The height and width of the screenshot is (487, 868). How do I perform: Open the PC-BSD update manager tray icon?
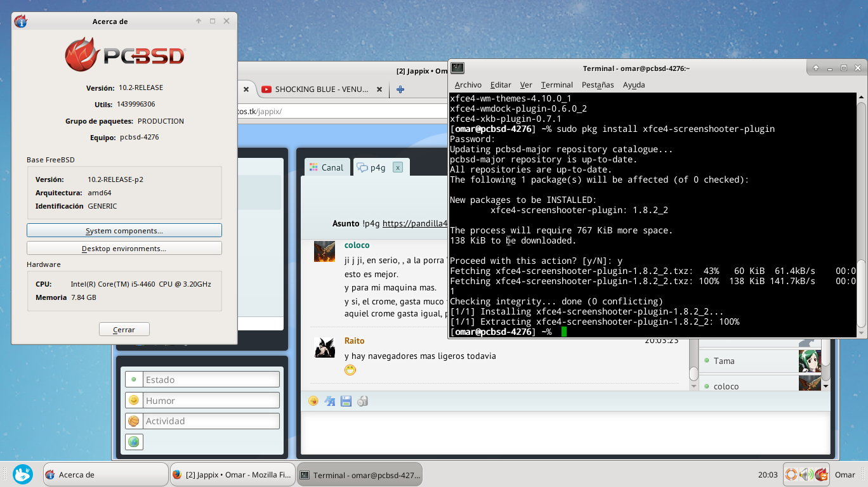(822, 474)
